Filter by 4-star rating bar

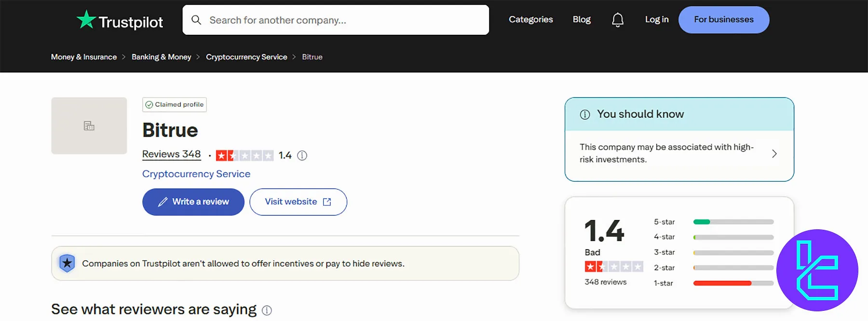[733, 237]
